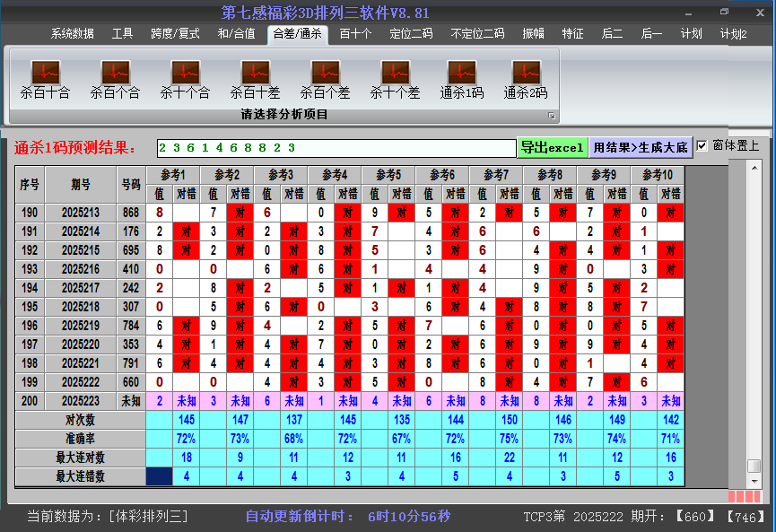Viewport: 776px width, 532px height.
Task: Switch to the 计划 tab
Action: 692,34
